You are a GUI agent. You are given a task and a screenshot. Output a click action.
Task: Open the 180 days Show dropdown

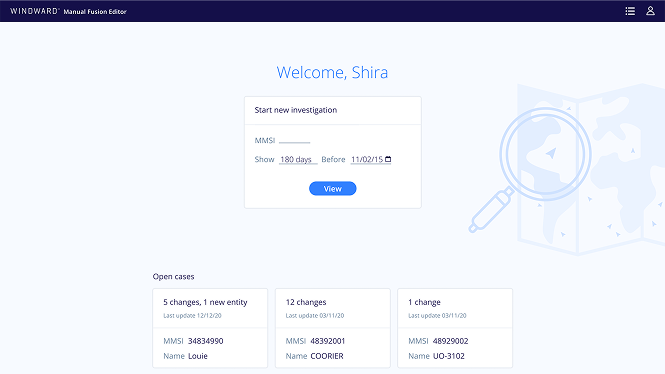pyautogui.click(x=298, y=159)
